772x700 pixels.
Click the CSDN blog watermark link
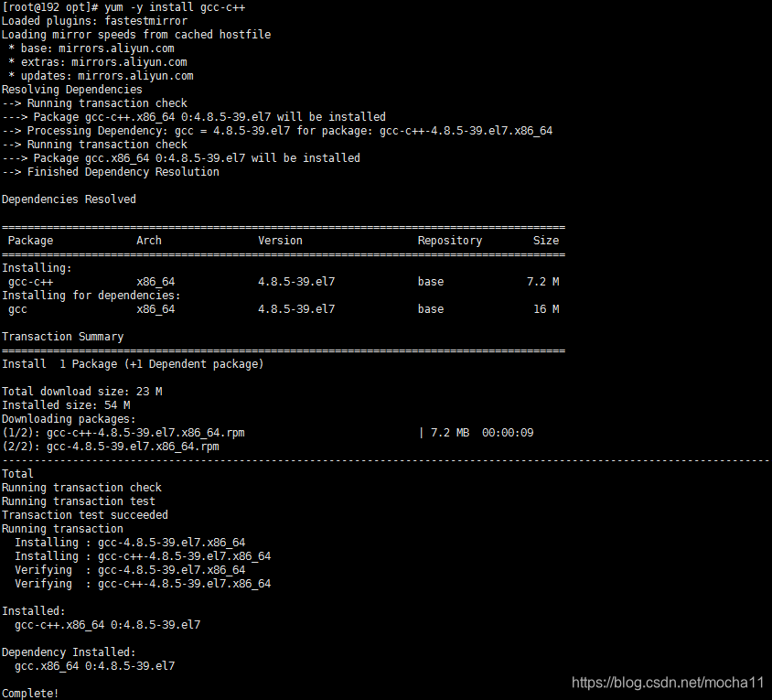pos(667,683)
